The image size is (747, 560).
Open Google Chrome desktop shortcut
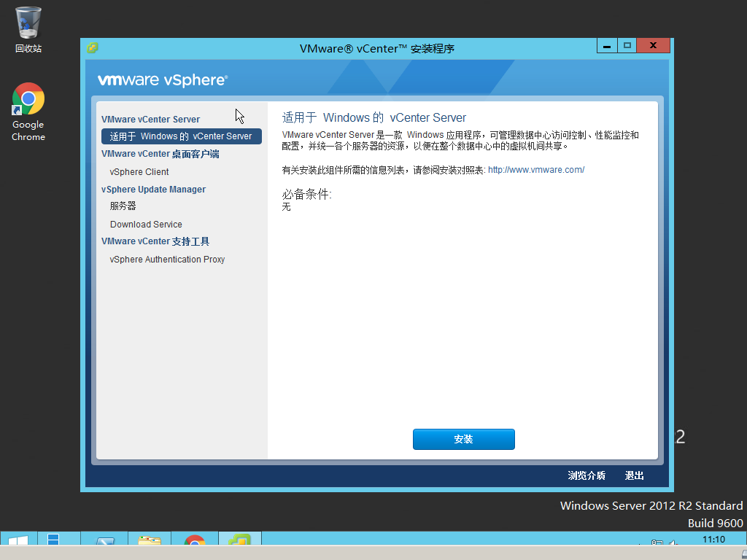28,112
